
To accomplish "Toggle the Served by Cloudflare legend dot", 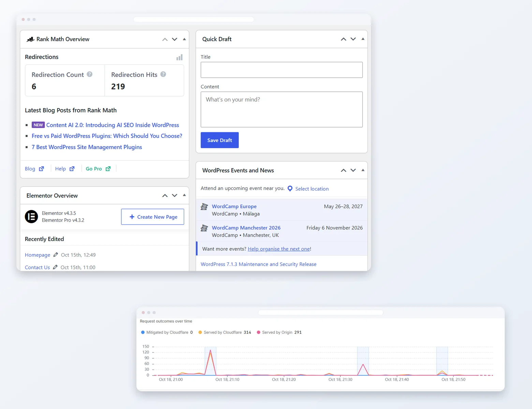I will [x=200, y=332].
